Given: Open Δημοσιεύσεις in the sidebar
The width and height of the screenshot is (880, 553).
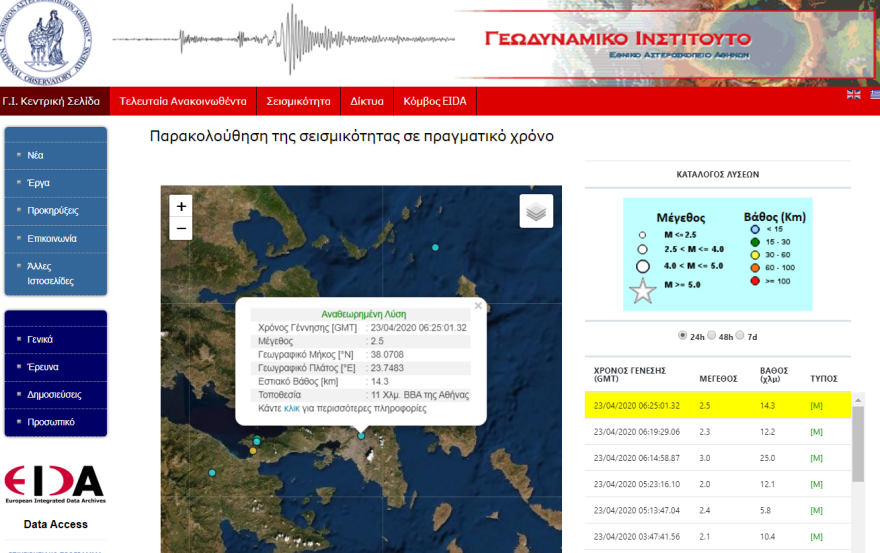Looking at the screenshot, I should click(56, 395).
